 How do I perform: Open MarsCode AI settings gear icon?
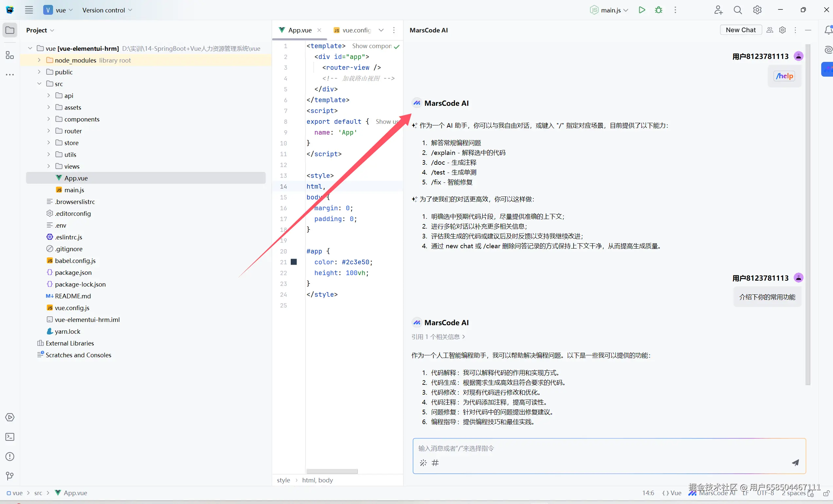(782, 30)
